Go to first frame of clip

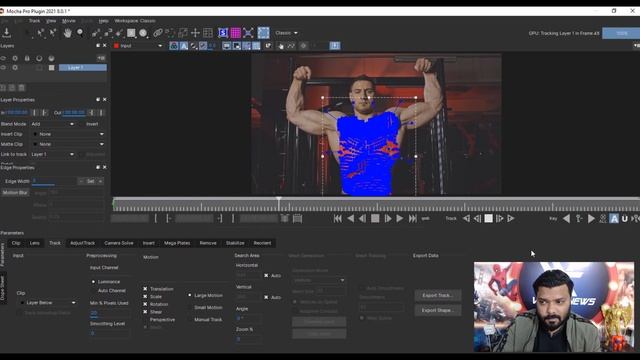click(x=338, y=219)
